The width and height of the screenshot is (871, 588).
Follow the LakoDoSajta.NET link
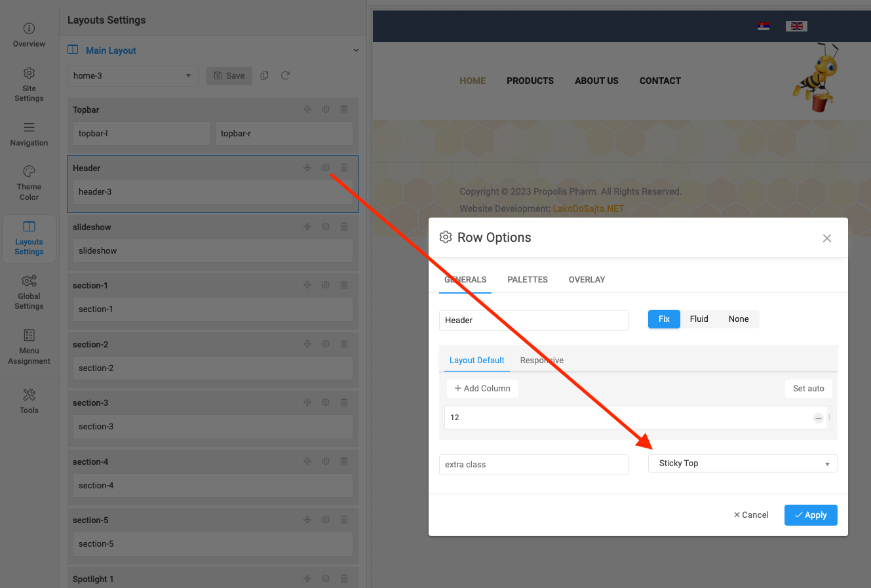point(589,208)
